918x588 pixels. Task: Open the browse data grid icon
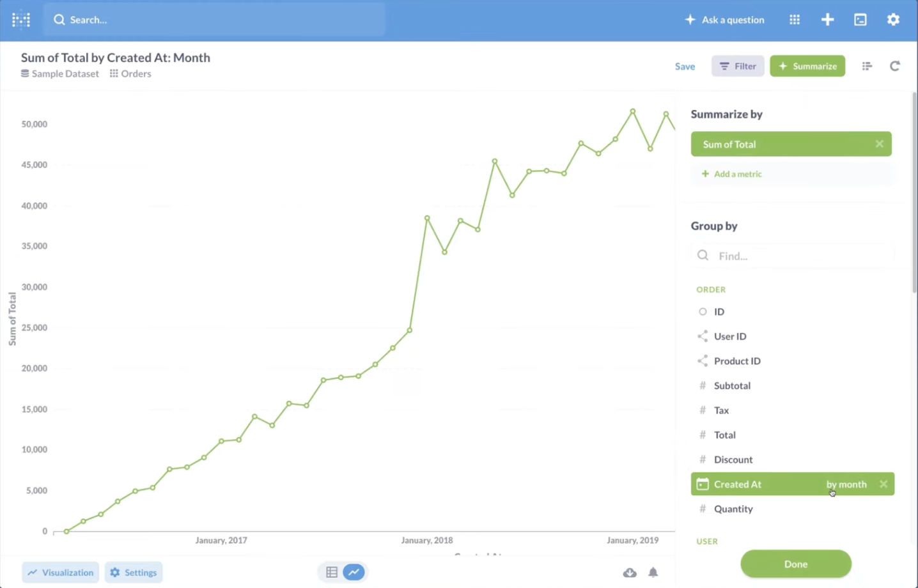click(795, 20)
